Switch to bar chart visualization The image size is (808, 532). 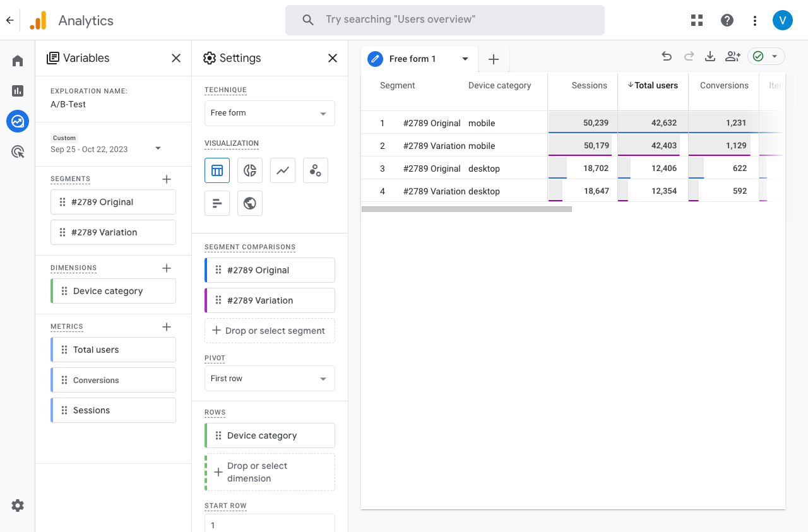click(217, 203)
